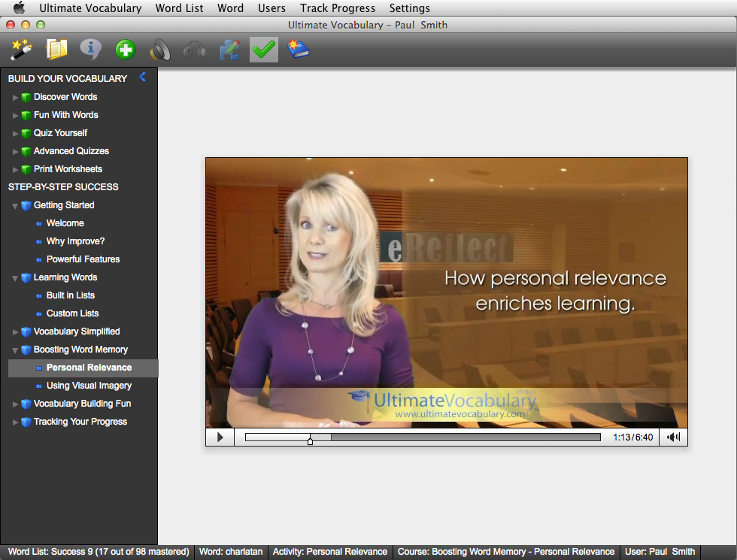
Task: Toggle the green checkmark toolbar button
Action: [x=263, y=50]
